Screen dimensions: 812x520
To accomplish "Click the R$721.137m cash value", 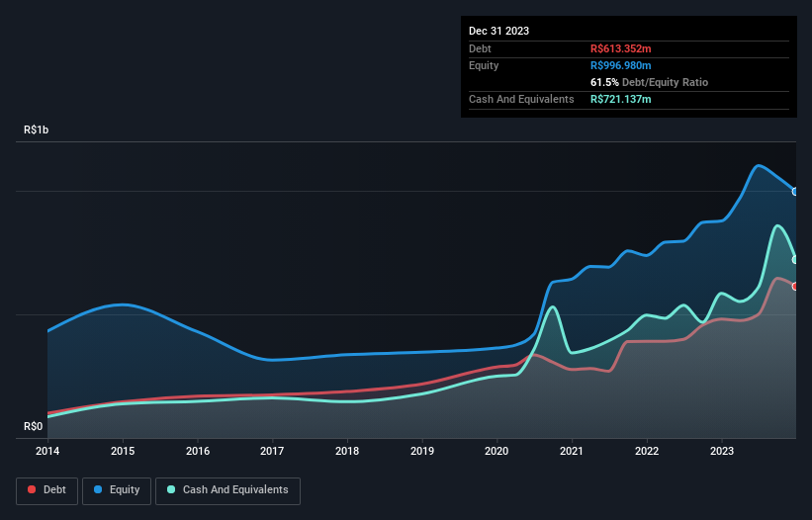I will (620, 99).
